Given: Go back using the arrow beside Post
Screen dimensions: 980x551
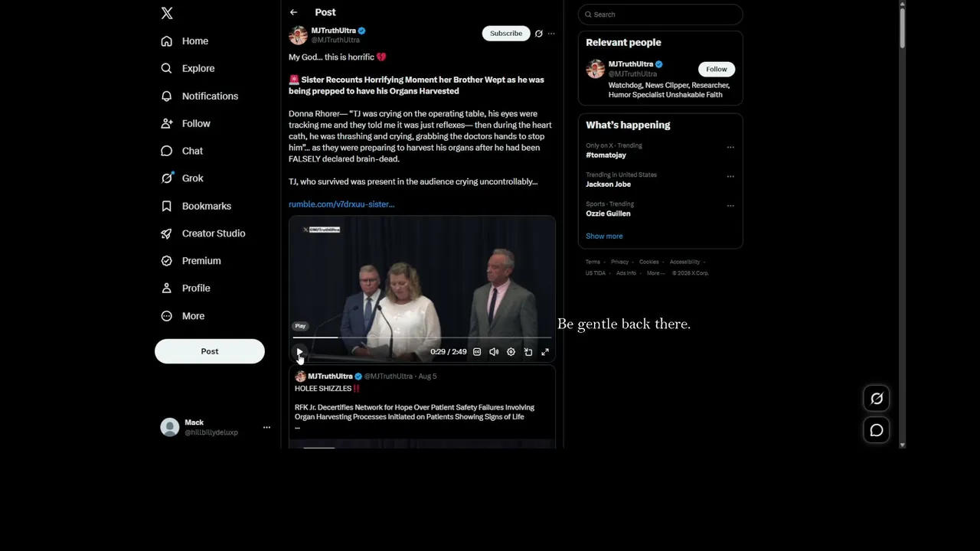Looking at the screenshot, I should 293,12.
